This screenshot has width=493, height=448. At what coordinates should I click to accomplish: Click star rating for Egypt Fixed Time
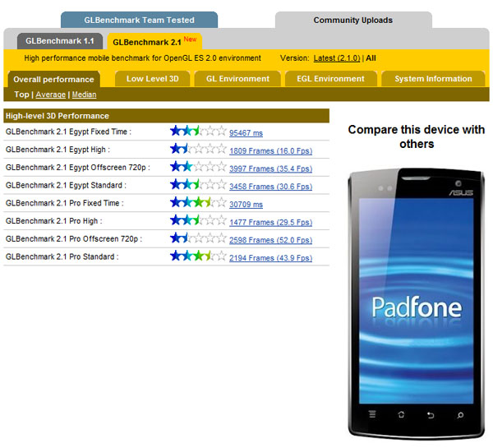(198, 131)
